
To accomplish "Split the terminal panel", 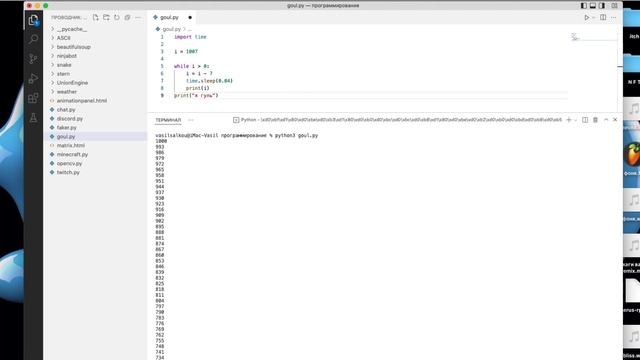I will click(585, 120).
